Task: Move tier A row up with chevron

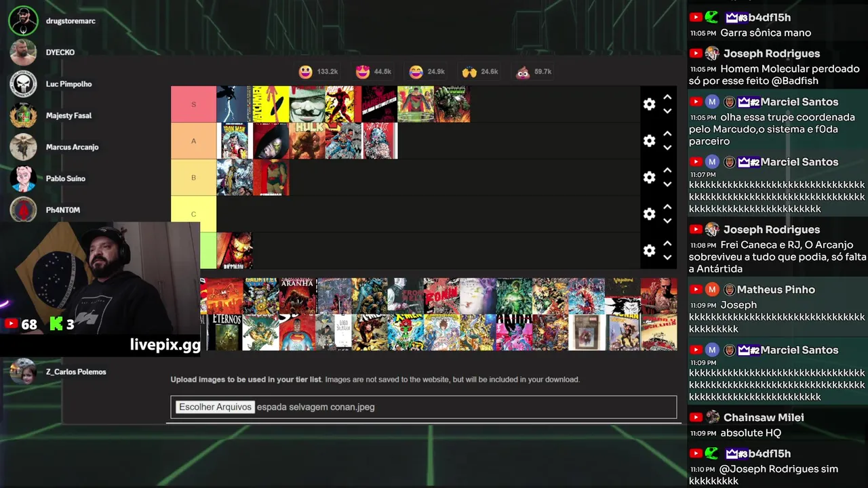Action: [667, 134]
